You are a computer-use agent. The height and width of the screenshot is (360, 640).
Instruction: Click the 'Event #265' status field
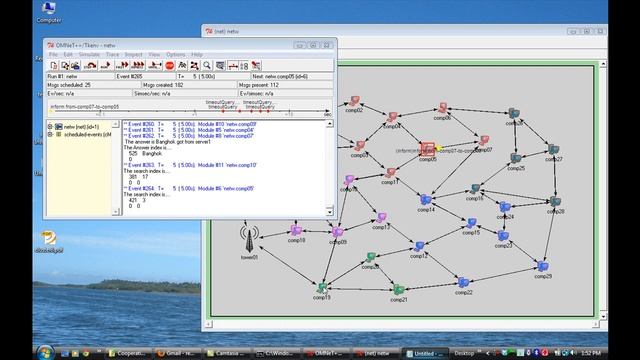click(x=145, y=76)
